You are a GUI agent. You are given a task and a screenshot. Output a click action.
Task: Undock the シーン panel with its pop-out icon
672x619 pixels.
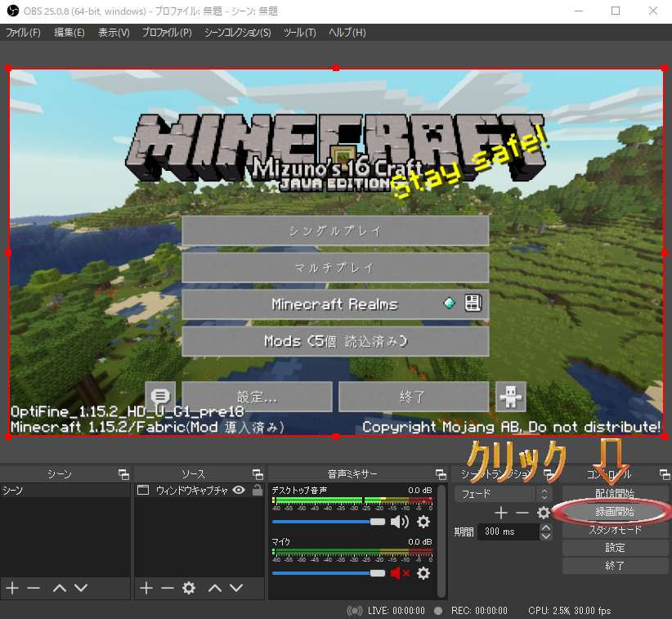(x=123, y=474)
